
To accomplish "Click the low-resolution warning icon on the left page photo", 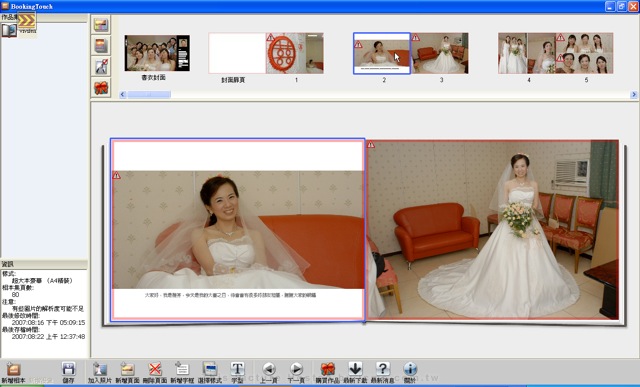I will (117, 175).
